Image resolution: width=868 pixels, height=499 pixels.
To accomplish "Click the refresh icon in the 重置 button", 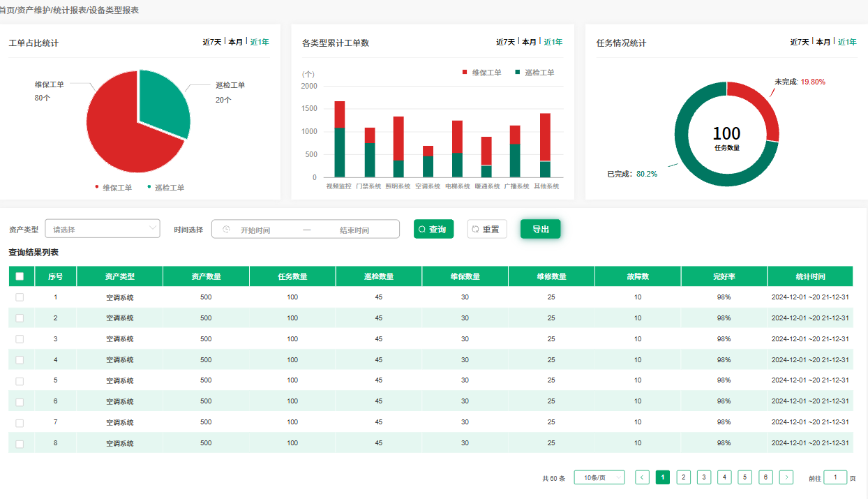I will (x=476, y=230).
